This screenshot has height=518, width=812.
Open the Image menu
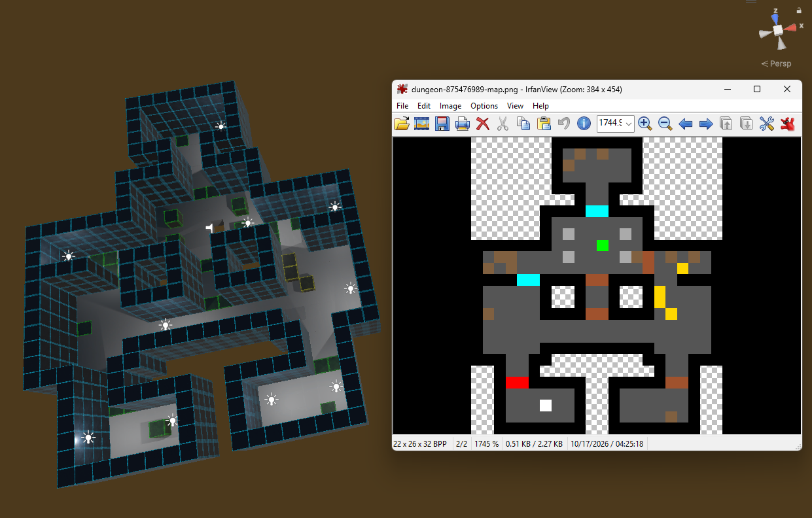450,106
